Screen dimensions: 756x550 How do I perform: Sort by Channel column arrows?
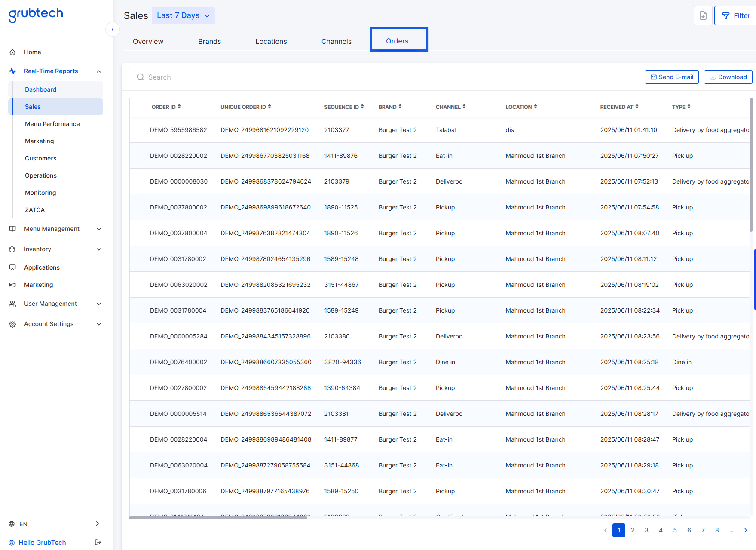coord(464,106)
